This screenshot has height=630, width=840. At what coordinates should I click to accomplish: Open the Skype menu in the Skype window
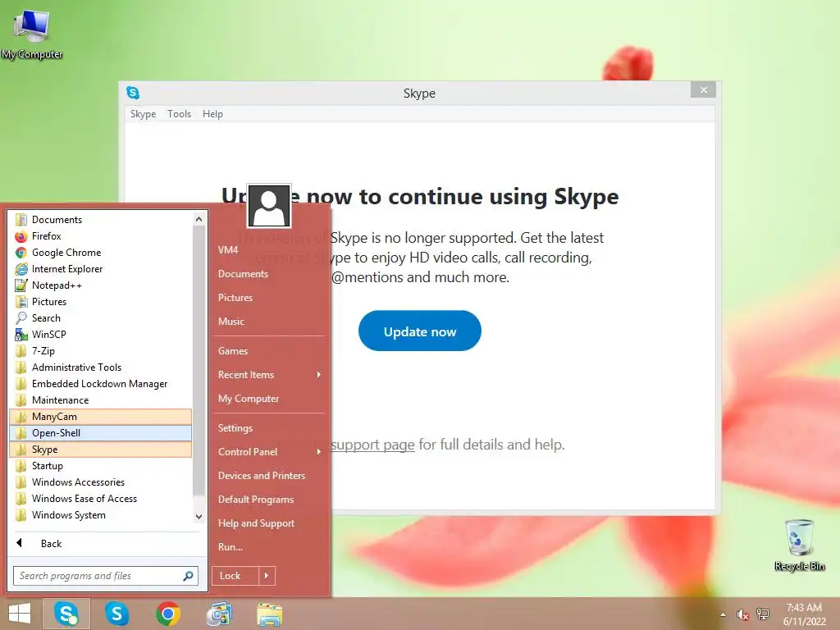[143, 113]
